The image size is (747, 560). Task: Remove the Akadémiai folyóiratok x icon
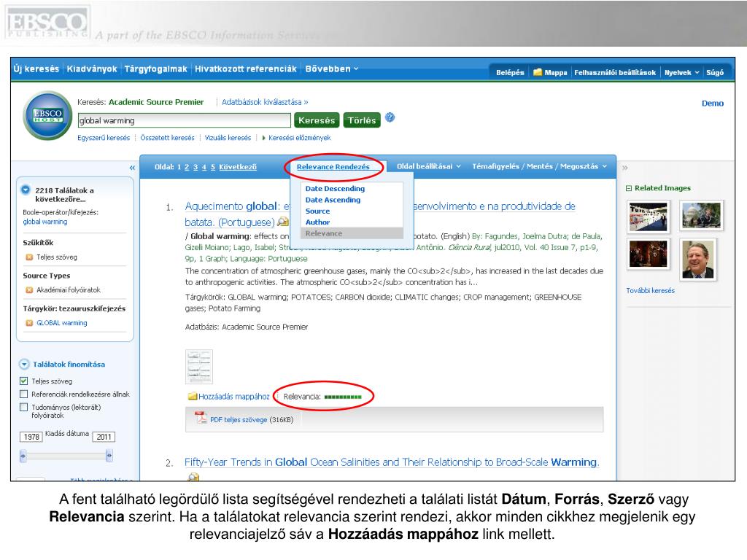(29, 290)
